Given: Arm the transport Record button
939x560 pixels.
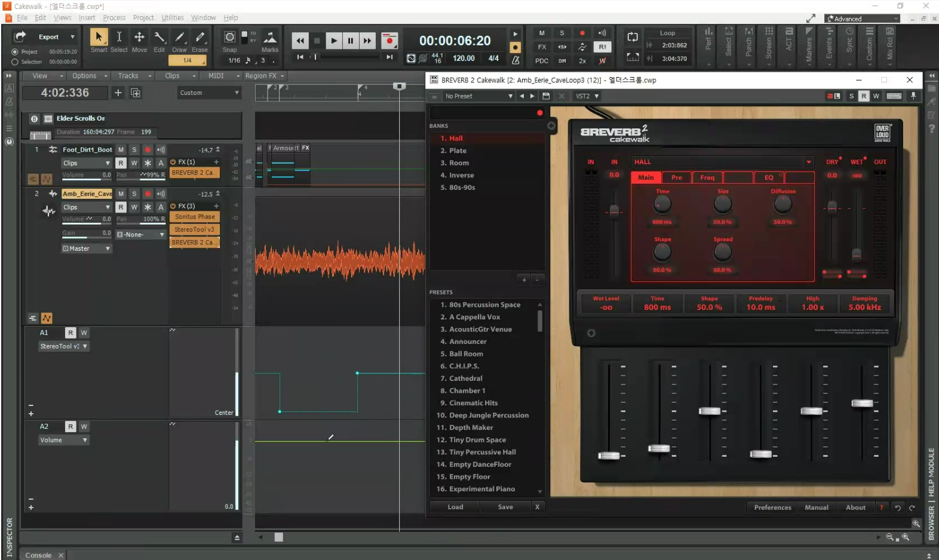Looking at the screenshot, I should (389, 41).
